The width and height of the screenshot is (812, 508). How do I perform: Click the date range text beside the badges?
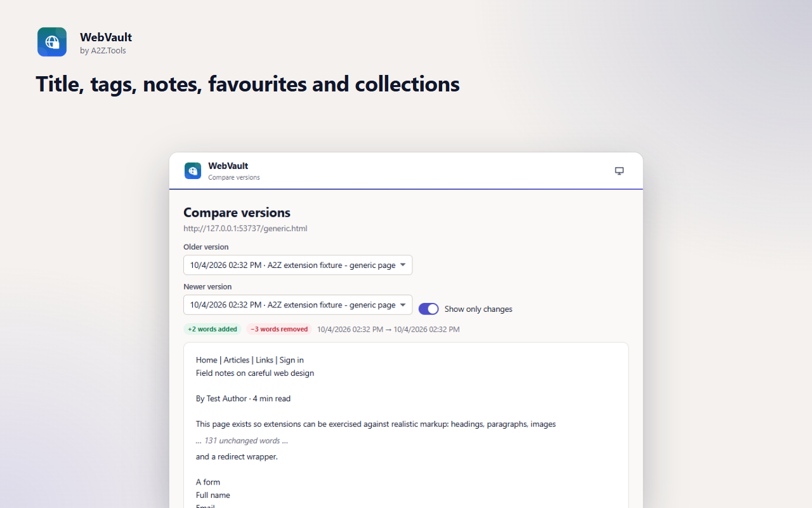pos(388,330)
